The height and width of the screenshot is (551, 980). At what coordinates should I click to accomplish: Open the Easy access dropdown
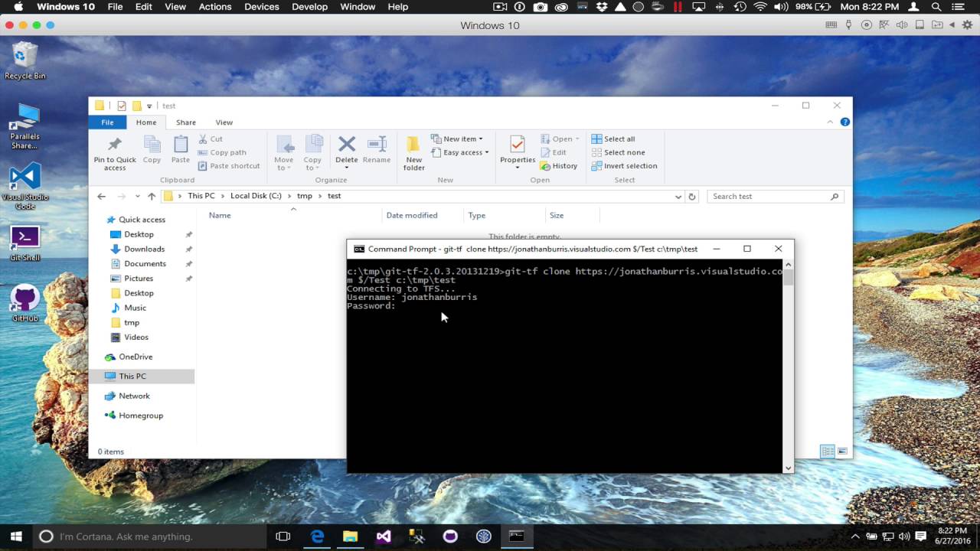pos(459,152)
